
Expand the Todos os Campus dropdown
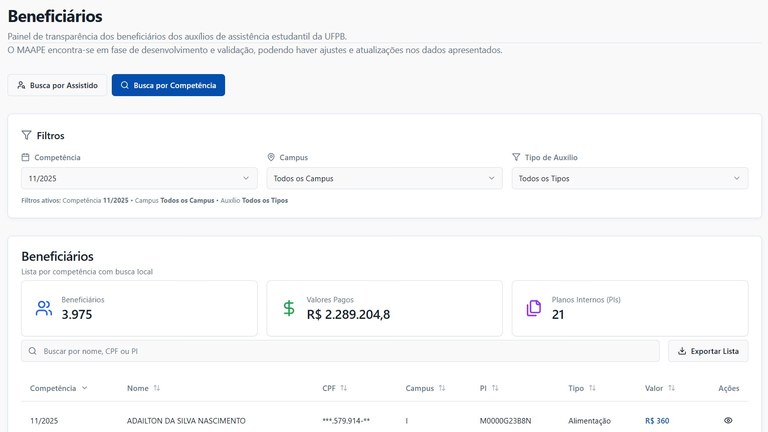384,178
